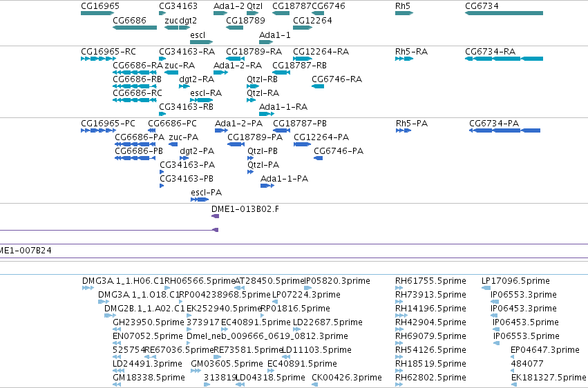
Task: Click EST LD24491.3prime
Action: [x=119, y=371]
